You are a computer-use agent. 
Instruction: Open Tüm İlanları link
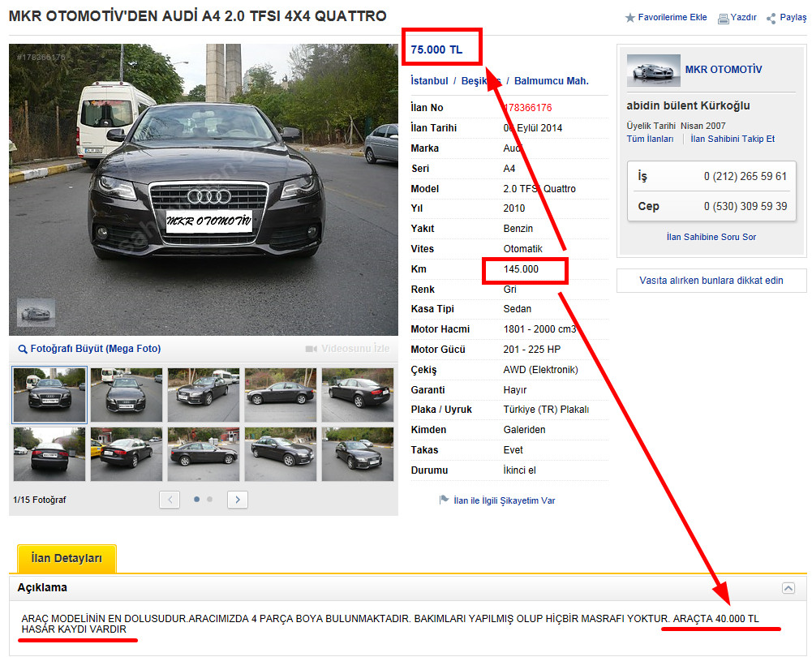click(650, 139)
